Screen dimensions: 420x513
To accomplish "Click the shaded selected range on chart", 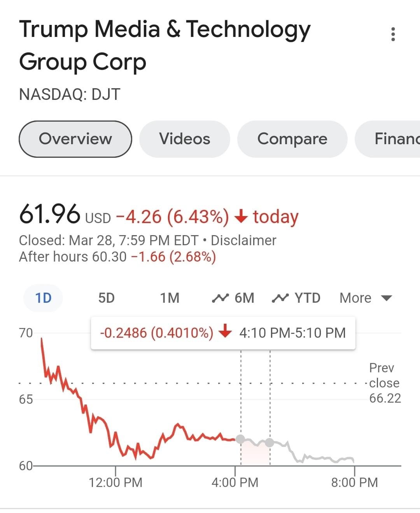I will (x=255, y=455).
